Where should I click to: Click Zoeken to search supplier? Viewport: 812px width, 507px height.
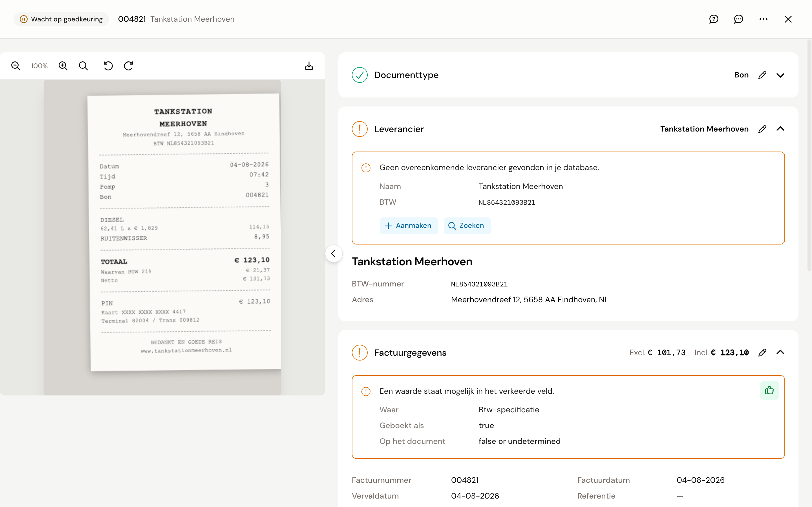coord(467,226)
